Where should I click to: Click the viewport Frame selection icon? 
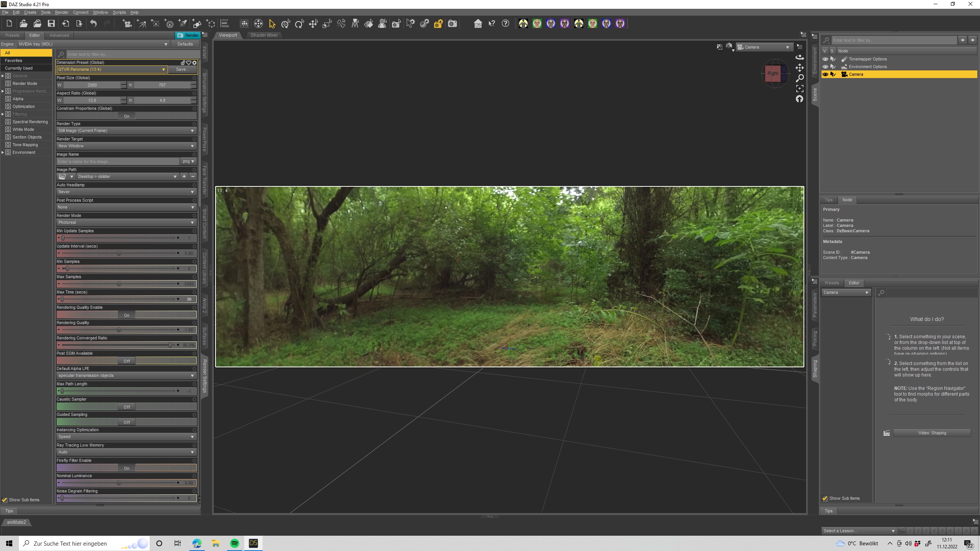pyautogui.click(x=800, y=88)
